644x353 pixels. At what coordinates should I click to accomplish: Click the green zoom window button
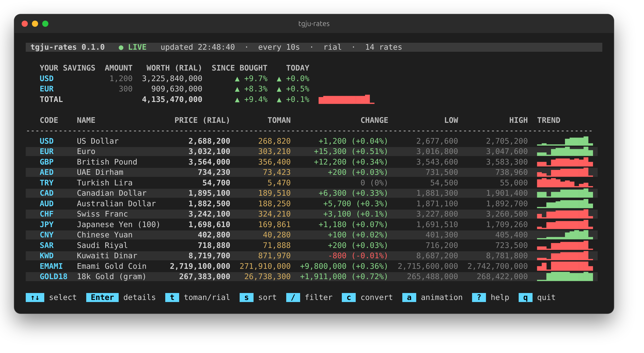coord(45,24)
